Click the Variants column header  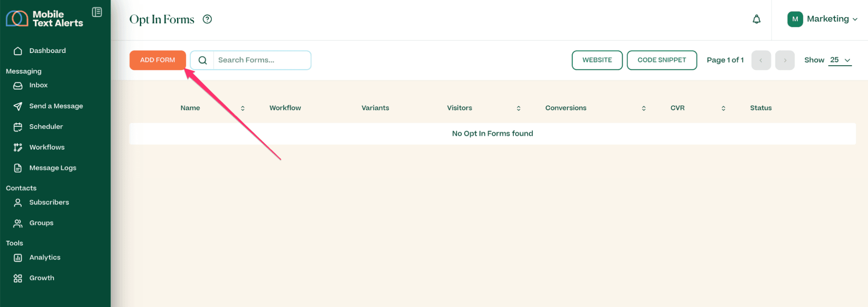point(375,108)
